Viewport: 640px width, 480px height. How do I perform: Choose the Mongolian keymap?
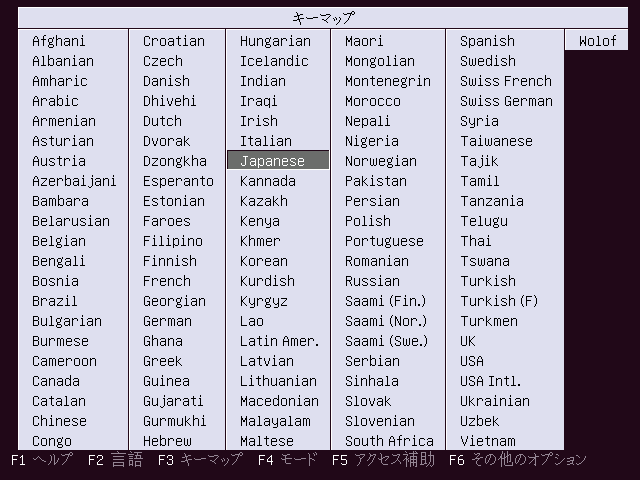[380, 61]
